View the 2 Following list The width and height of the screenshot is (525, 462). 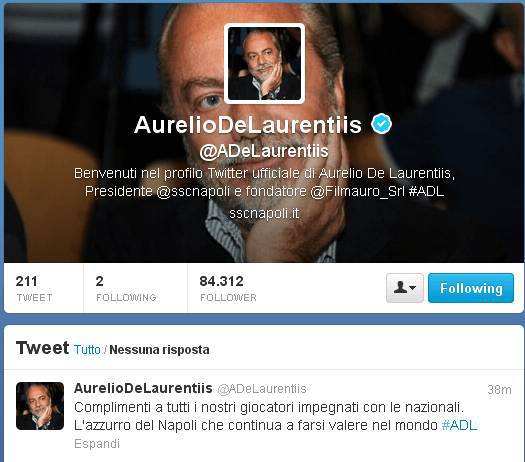(126, 288)
